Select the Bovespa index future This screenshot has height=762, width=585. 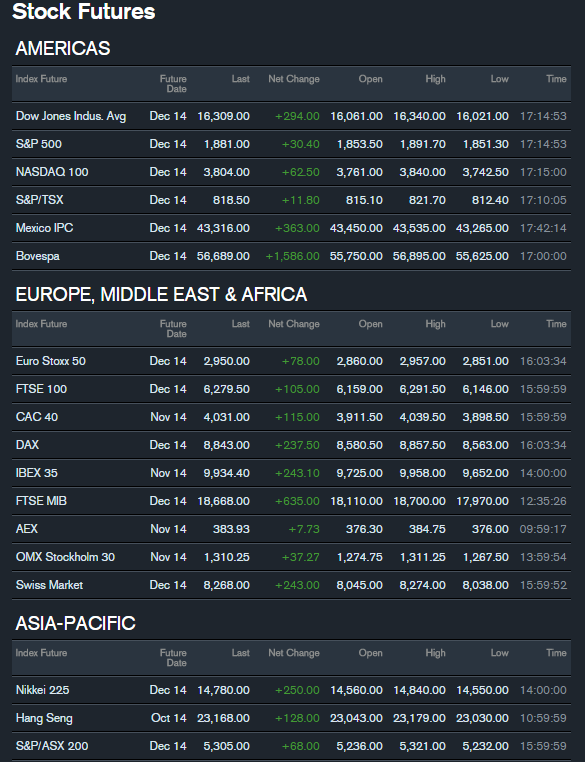click(x=37, y=256)
